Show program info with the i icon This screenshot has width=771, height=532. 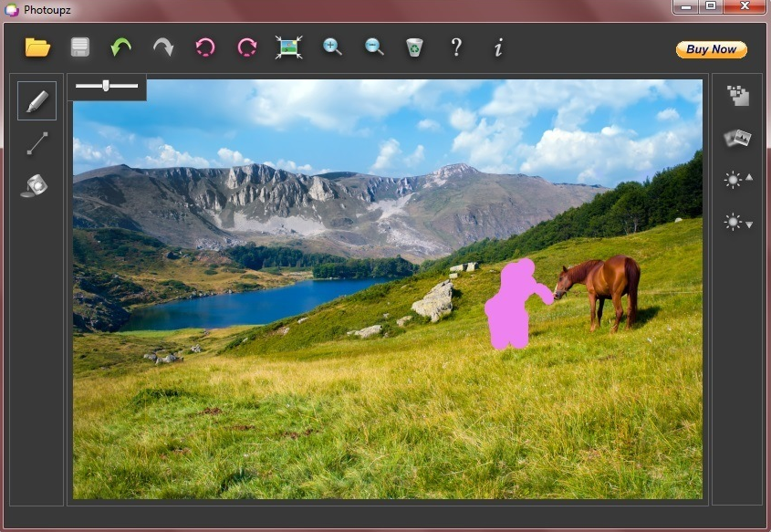tap(498, 47)
